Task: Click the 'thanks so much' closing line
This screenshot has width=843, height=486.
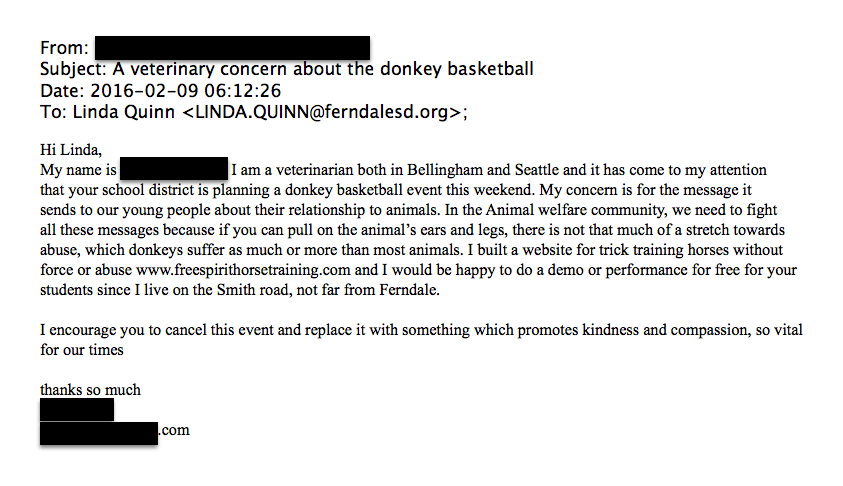Action: click(x=90, y=390)
